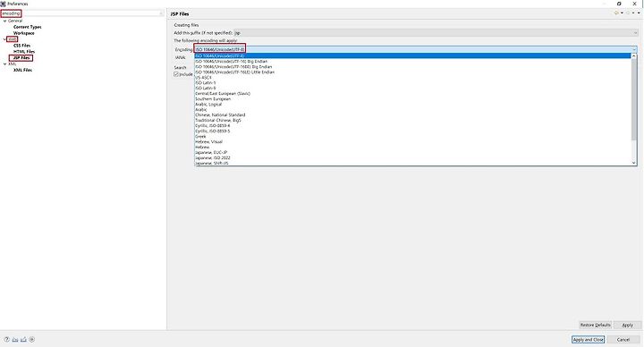Open the file suffix dropdown arrow
Screen dimensions: 644x347
point(635,33)
